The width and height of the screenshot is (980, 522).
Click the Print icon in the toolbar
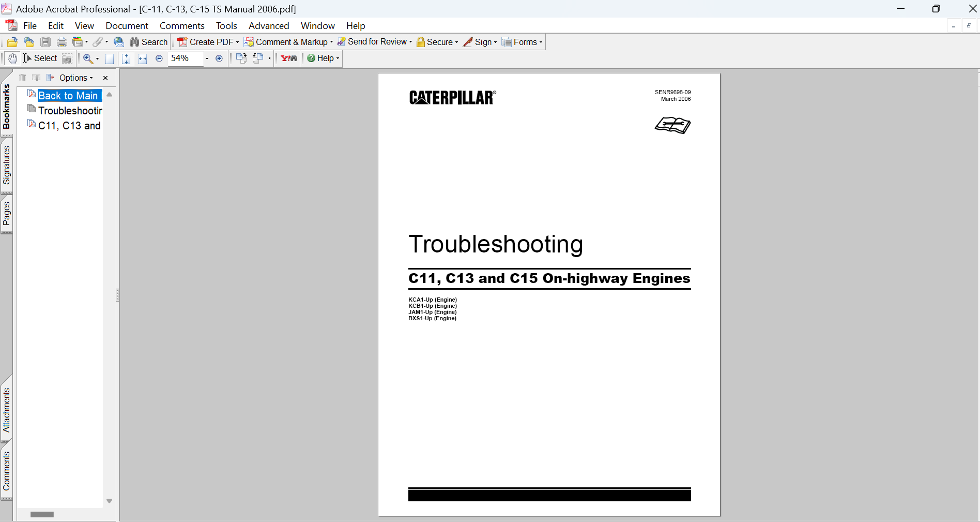pos(62,42)
